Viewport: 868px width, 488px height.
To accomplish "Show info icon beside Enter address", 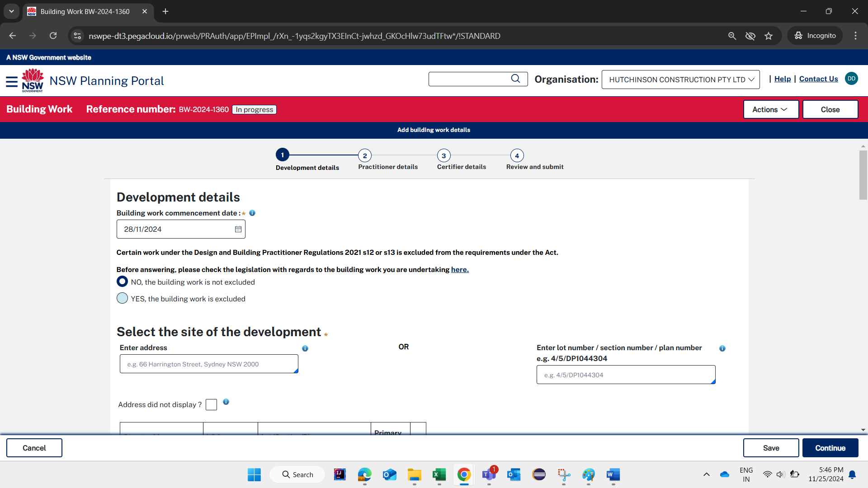I will click(305, 348).
